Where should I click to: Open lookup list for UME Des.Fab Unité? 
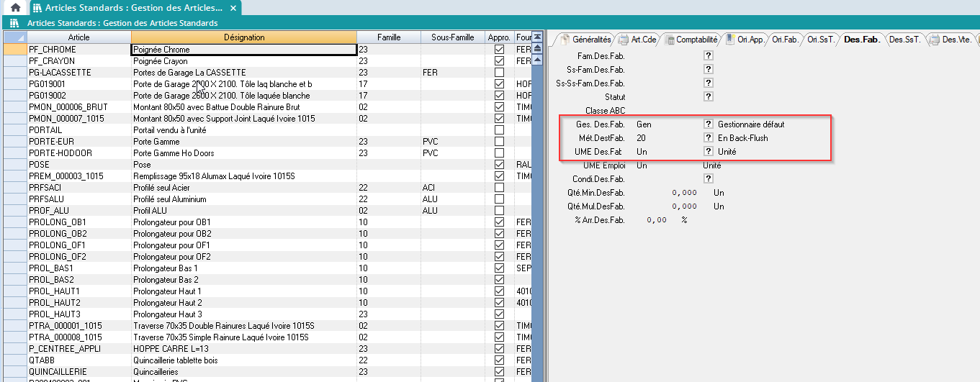pyautogui.click(x=709, y=152)
